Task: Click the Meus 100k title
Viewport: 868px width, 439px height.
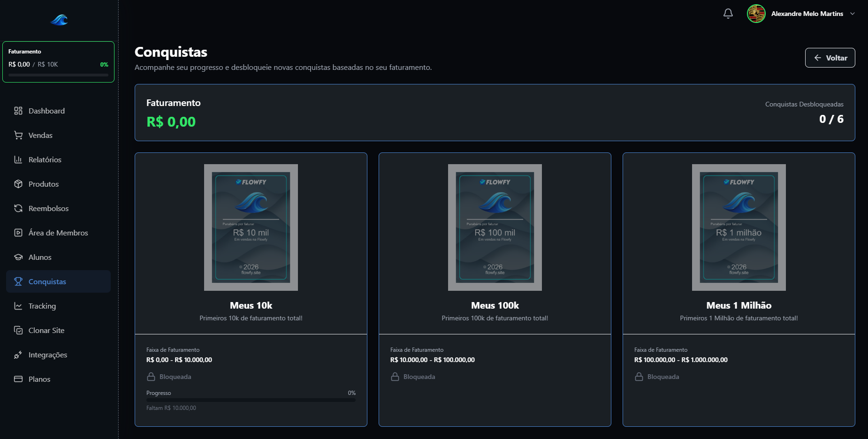Action: click(x=495, y=305)
